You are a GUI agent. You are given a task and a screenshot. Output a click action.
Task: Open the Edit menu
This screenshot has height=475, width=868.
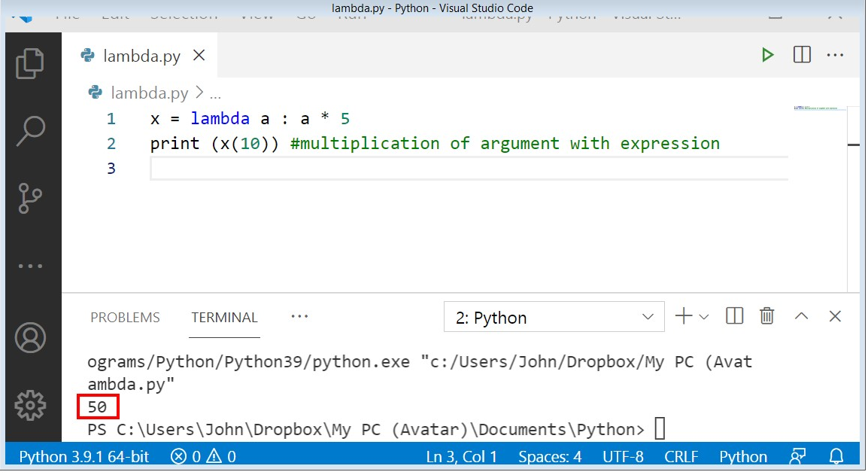[x=114, y=13]
